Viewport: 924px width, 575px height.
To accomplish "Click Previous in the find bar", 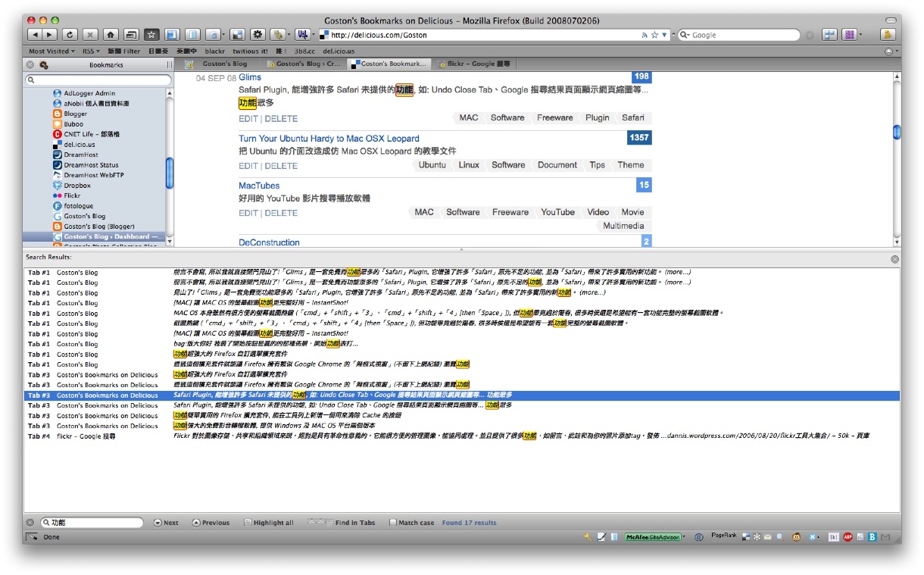I will tap(211, 523).
